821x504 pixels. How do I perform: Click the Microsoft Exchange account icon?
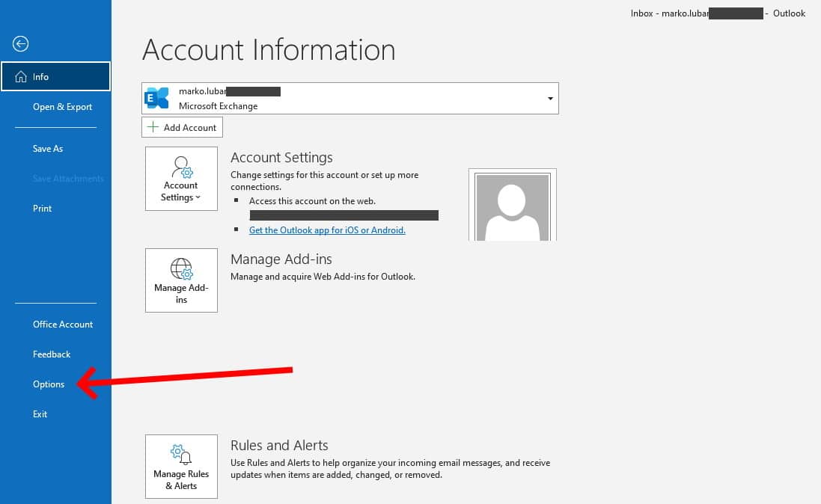[x=157, y=97]
